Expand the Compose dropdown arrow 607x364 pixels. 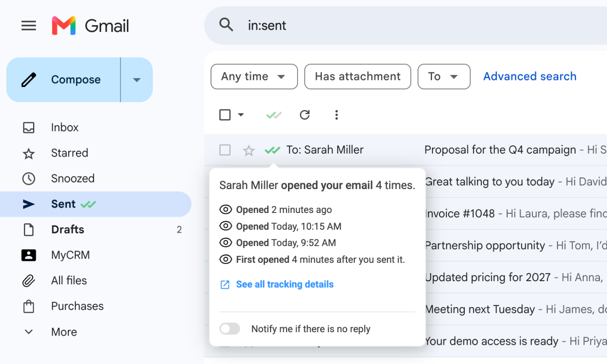tap(137, 79)
